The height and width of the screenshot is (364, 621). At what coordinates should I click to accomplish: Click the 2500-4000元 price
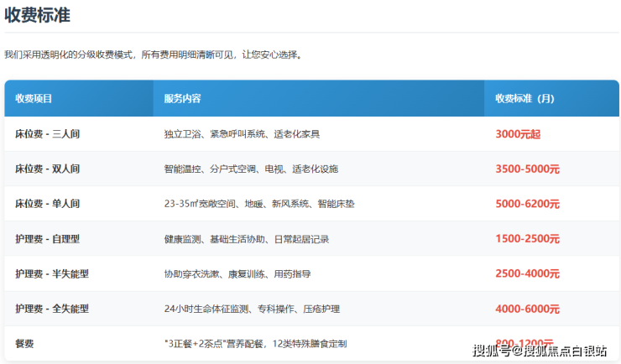(527, 274)
